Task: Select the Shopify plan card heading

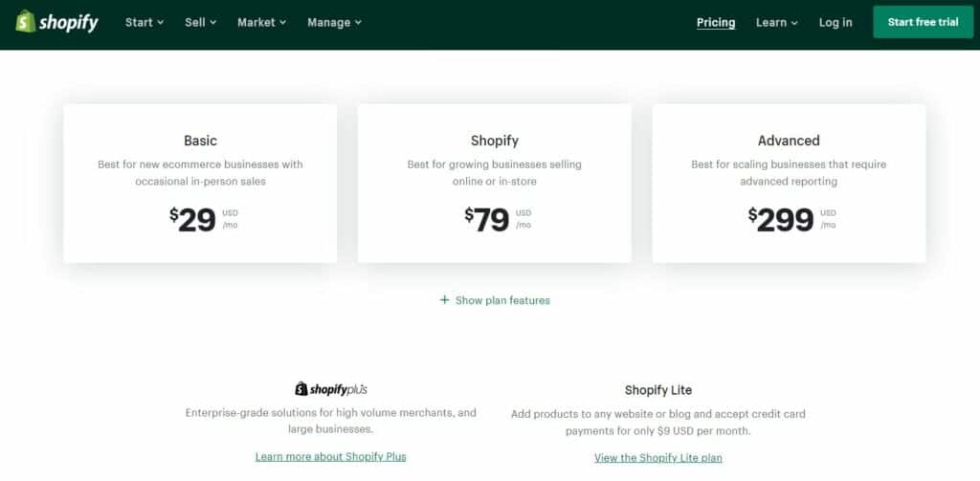Action: click(x=495, y=141)
